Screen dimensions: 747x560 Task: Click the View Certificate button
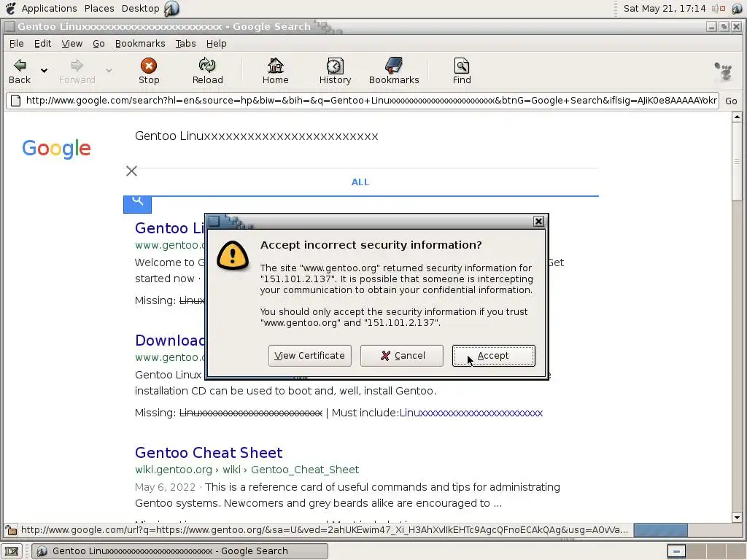click(x=309, y=356)
